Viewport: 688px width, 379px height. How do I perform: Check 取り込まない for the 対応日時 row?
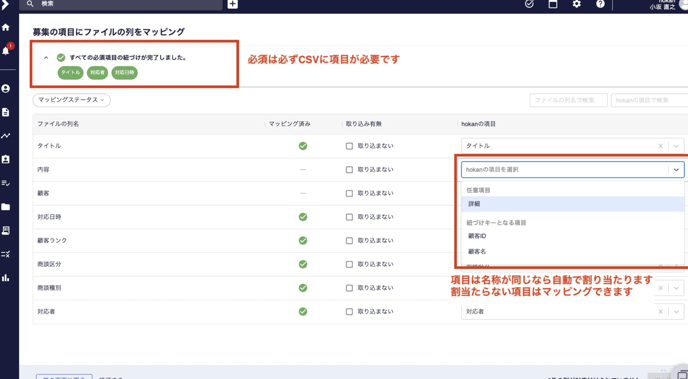click(x=349, y=217)
